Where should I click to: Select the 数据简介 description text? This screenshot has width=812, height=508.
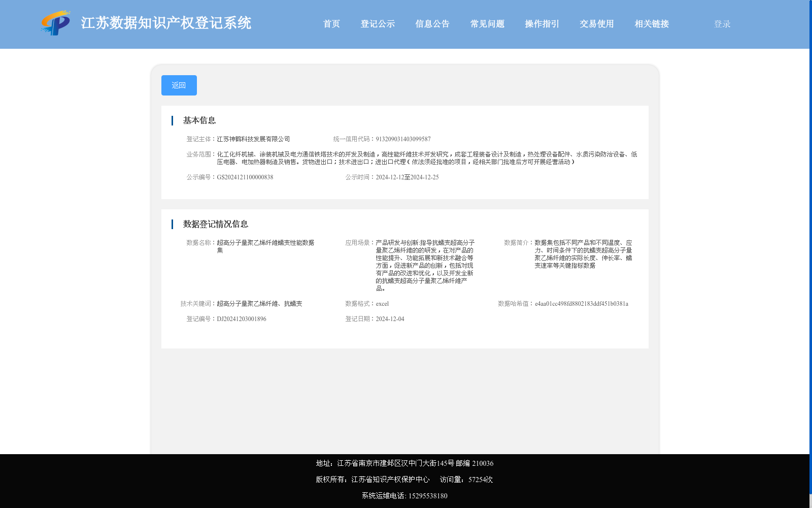[584, 254]
